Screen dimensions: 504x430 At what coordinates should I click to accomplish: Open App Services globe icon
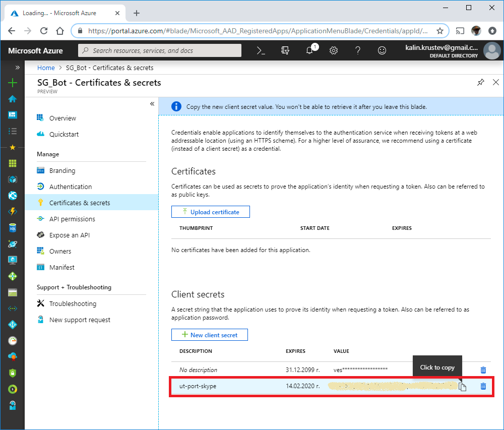[13, 196]
